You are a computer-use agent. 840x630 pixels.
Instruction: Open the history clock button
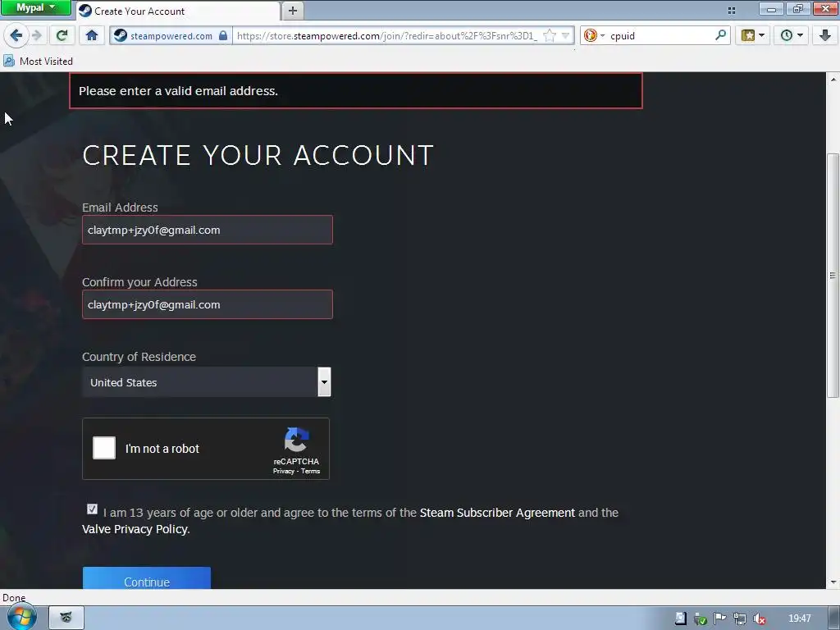pos(787,36)
